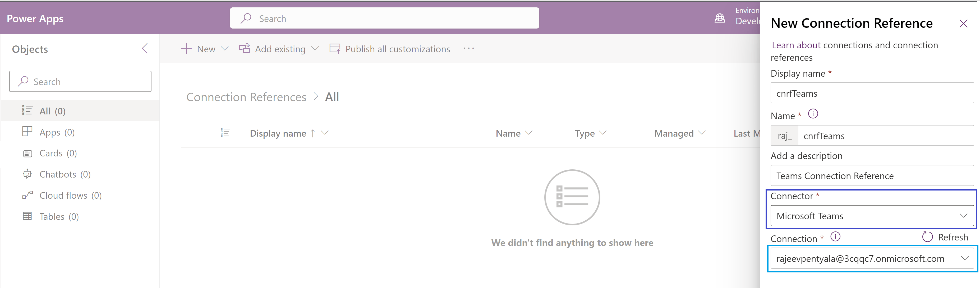This screenshot has height=288, width=980.
Task: Select All (0) in the Objects tree
Action: (x=80, y=111)
